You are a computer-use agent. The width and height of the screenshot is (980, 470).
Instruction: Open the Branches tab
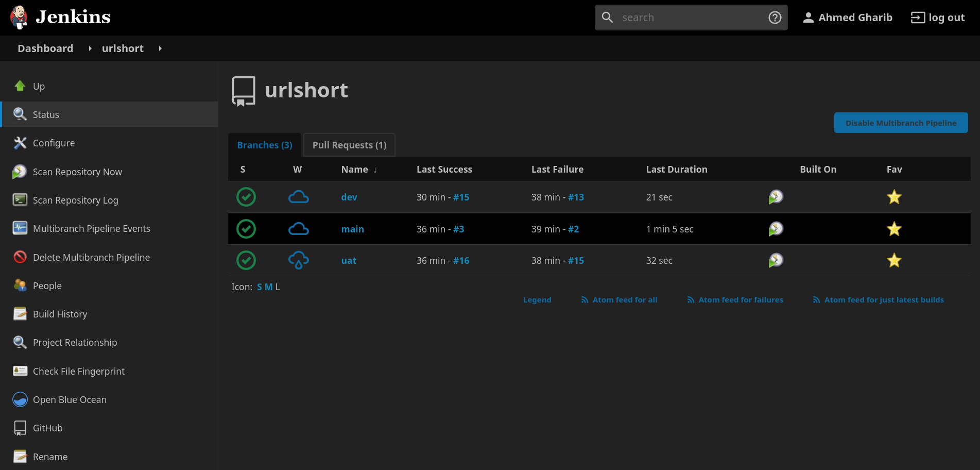point(264,145)
